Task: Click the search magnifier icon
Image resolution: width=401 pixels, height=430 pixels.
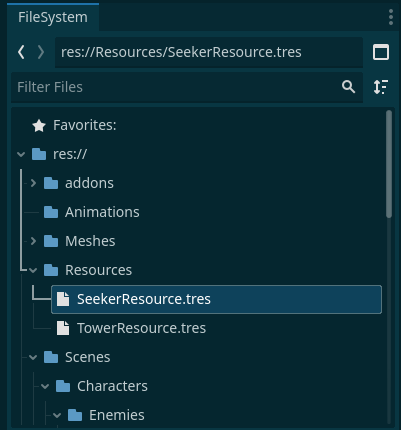Action: [x=348, y=87]
